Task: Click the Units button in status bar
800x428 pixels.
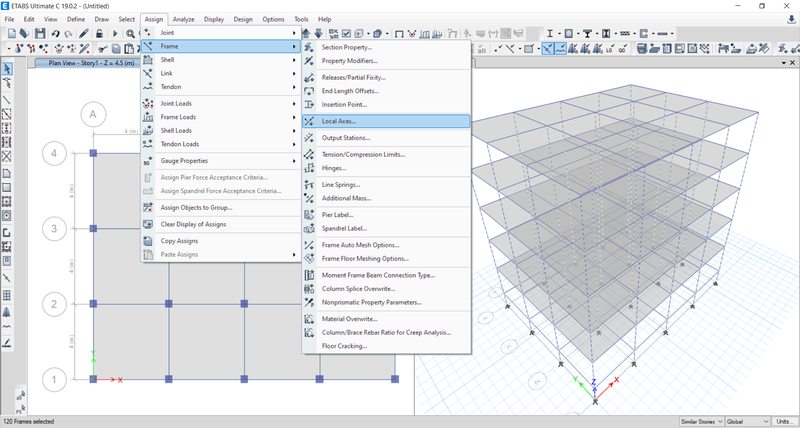Action: (785, 421)
